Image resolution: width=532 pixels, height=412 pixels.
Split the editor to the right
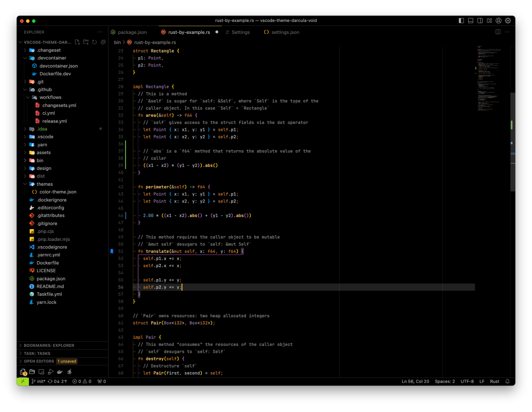click(x=498, y=32)
